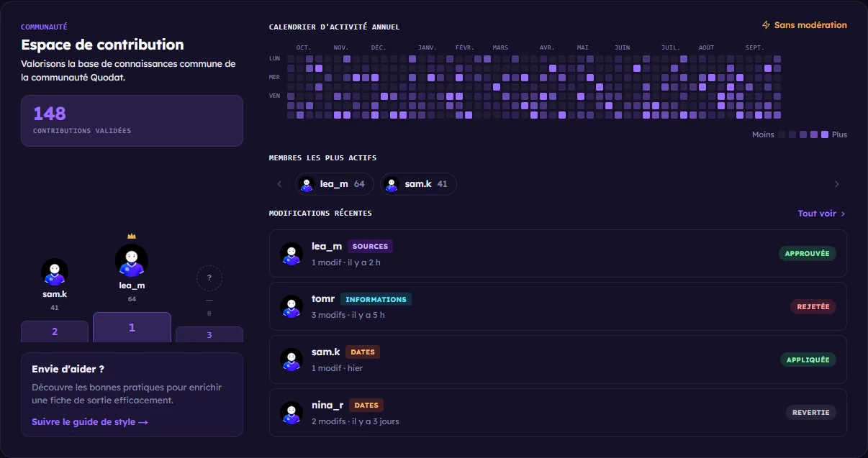Click the avatar inside the lea_m 64 chip
Screen dimensions: 868x458
pos(307,184)
